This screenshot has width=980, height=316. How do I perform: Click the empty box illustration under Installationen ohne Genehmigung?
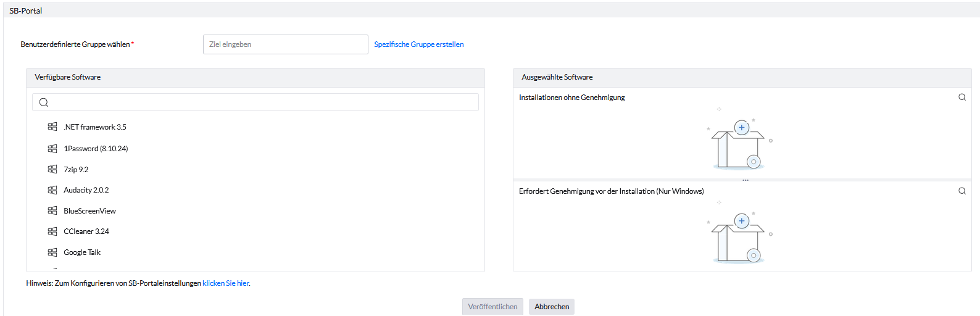pos(739,144)
